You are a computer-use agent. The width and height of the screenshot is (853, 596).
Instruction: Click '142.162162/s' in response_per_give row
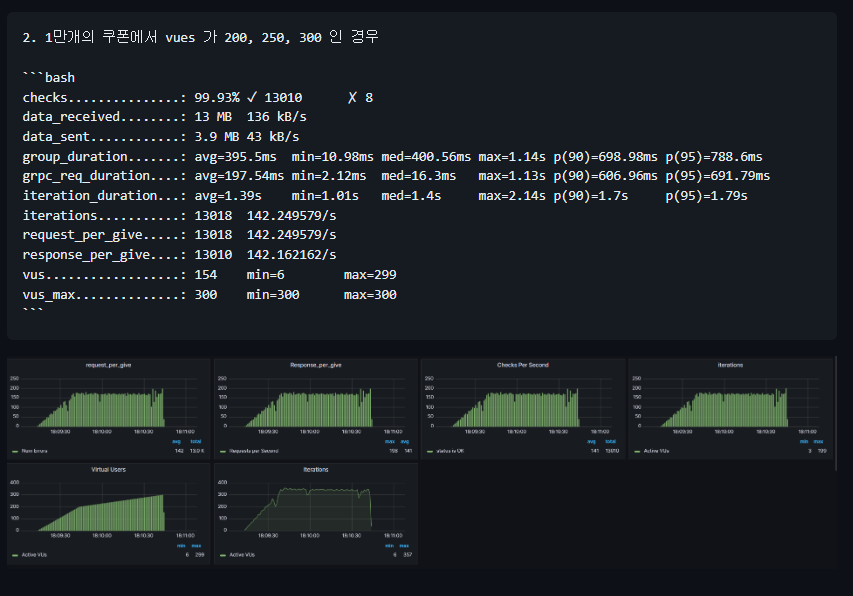point(291,254)
